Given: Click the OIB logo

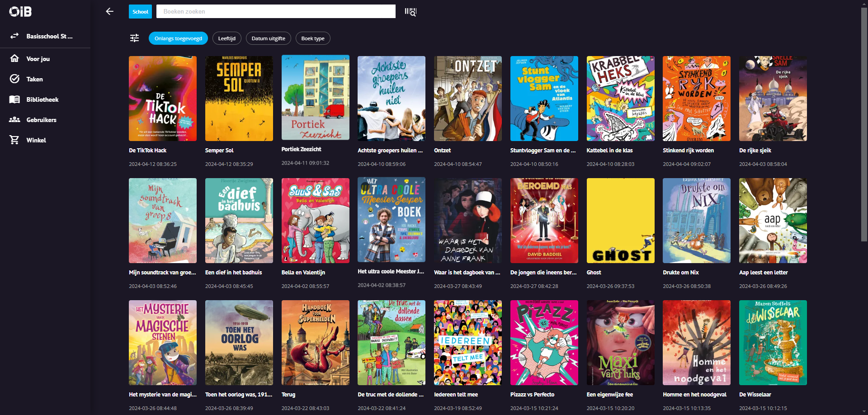Looking at the screenshot, I should coord(20,11).
